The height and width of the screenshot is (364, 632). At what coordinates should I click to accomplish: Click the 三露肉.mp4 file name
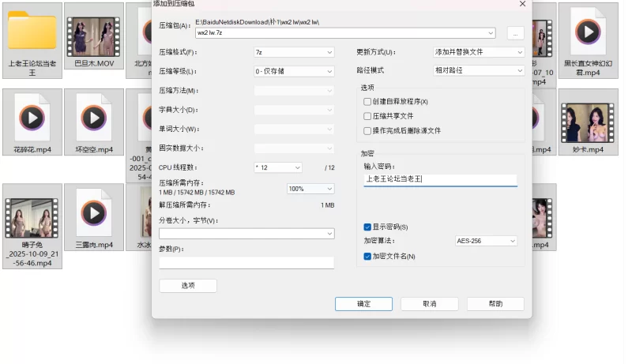[94, 245]
